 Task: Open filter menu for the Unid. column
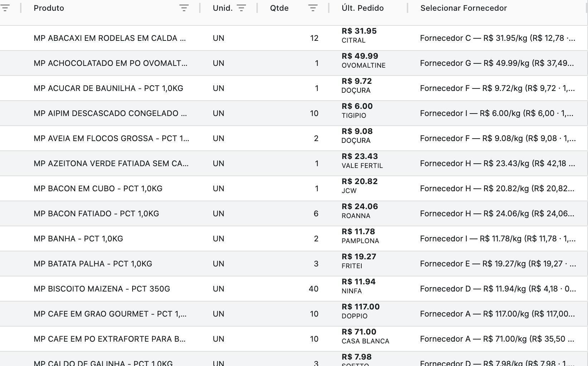[x=241, y=8]
